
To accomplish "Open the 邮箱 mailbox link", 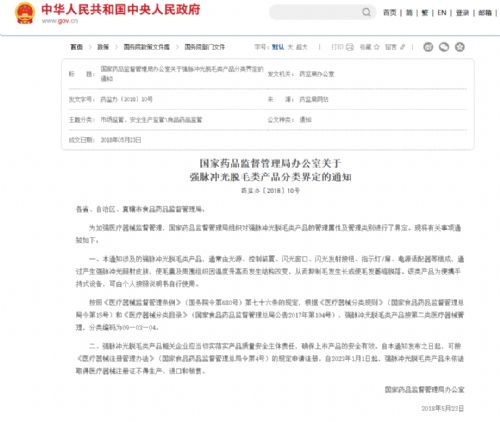I will point(485,13).
